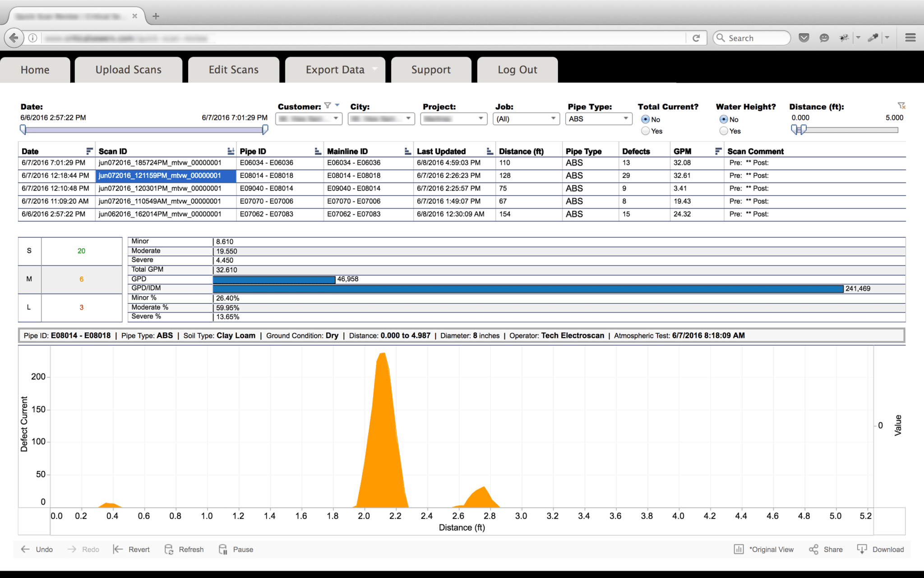The height and width of the screenshot is (578, 924).
Task: Select No for Water Height
Action: [x=724, y=119]
